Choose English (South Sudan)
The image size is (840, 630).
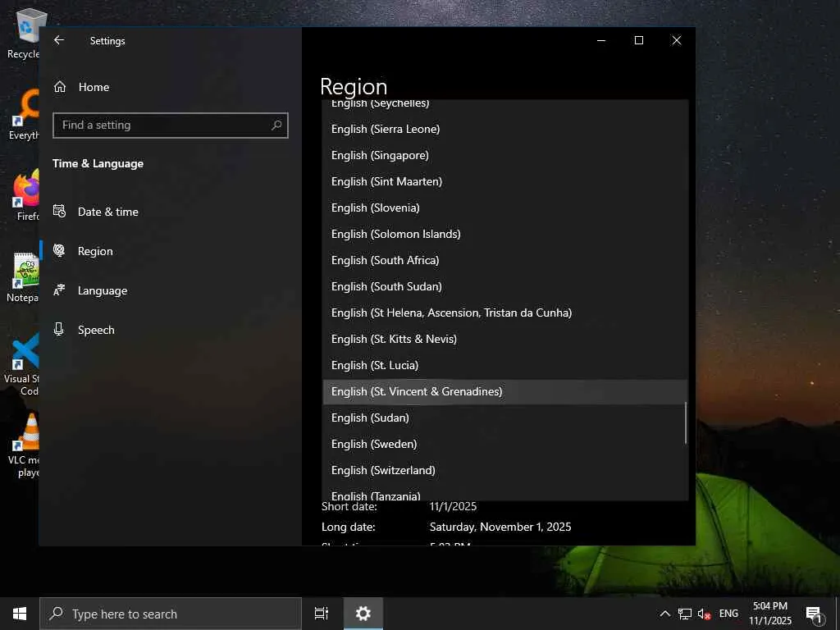(x=505, y=286)
